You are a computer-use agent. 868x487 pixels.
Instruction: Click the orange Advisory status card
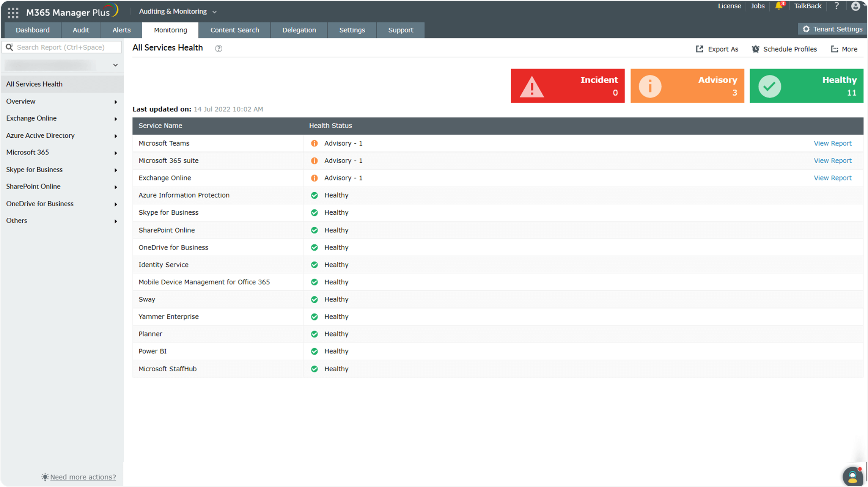tap(687, 86)
